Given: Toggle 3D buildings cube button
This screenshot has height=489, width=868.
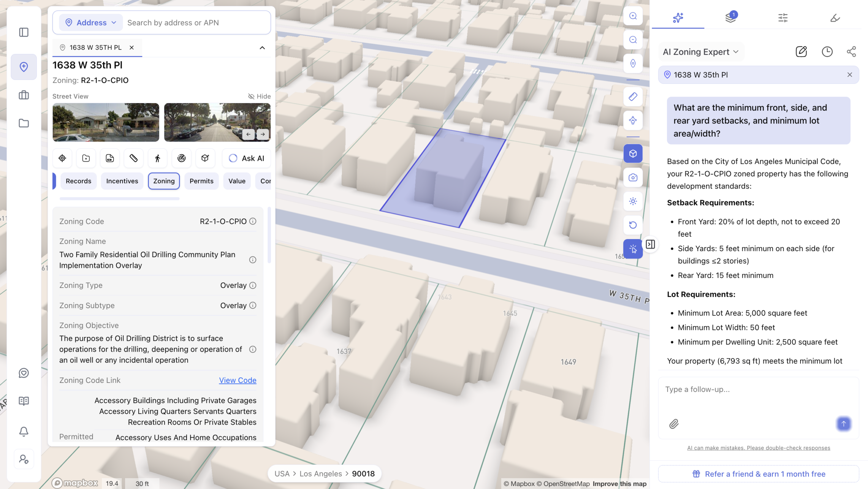Looking at the screenshot, I should pos(633,154).
